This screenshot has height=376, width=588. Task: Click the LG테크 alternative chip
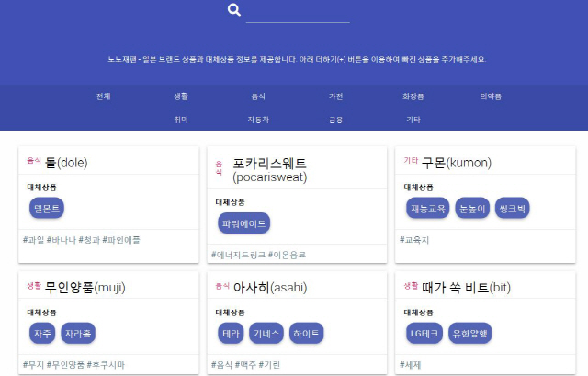424,333
